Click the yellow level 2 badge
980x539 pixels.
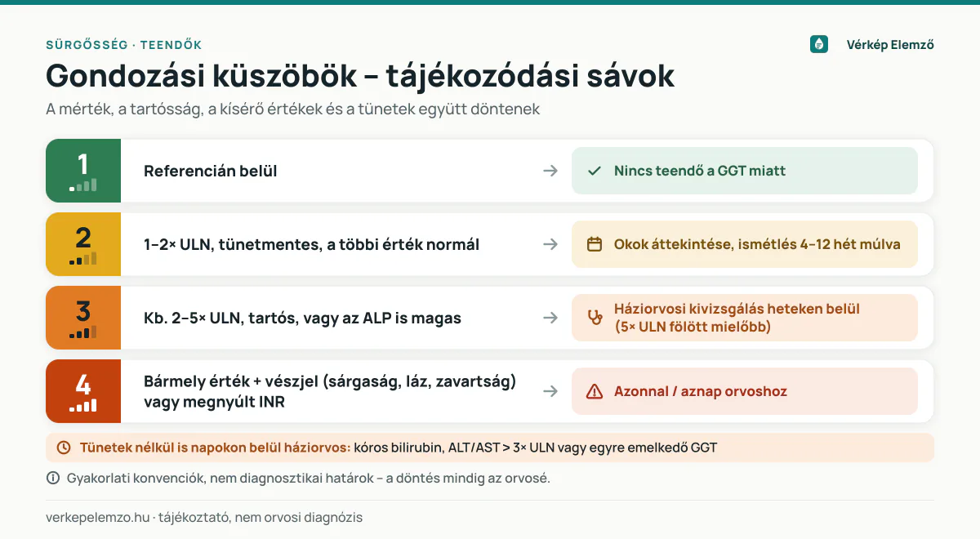click(83, 244)
